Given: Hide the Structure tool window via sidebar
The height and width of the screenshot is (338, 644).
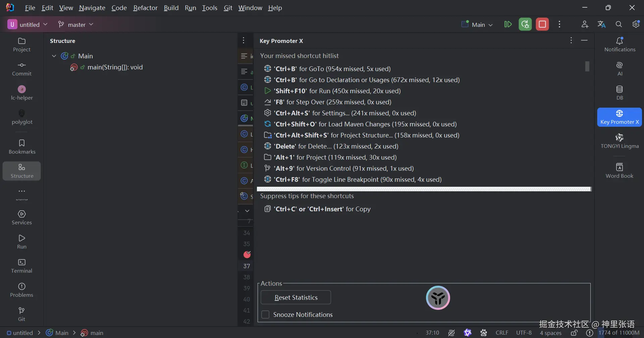Looking at the screenshot, I should [x=22, y=171].
